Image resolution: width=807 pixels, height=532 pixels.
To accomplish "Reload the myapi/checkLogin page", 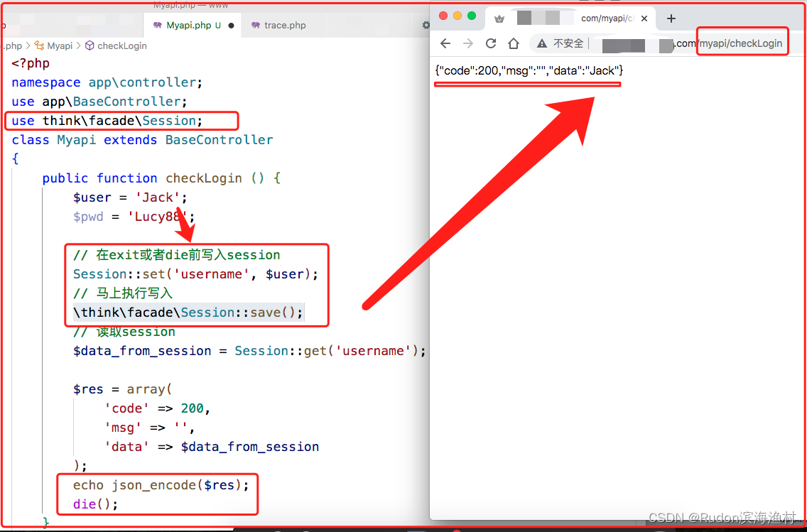I will tap(491, 43).
